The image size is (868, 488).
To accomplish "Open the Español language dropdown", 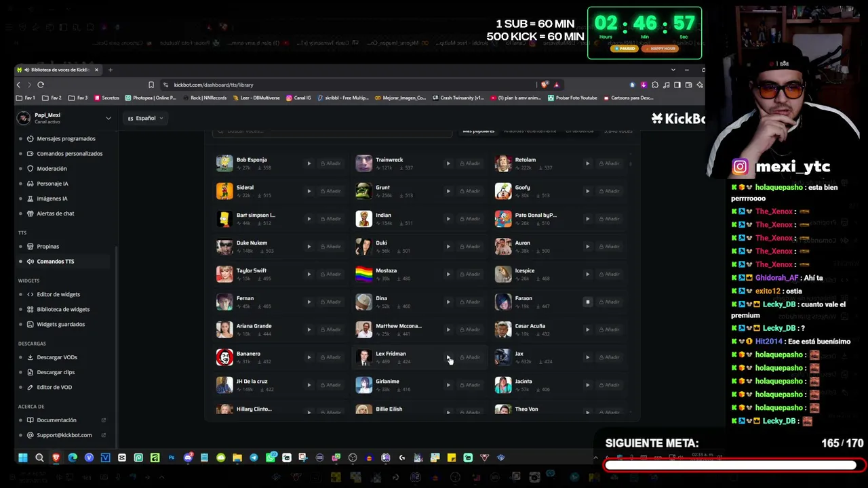I will (146, 118).
